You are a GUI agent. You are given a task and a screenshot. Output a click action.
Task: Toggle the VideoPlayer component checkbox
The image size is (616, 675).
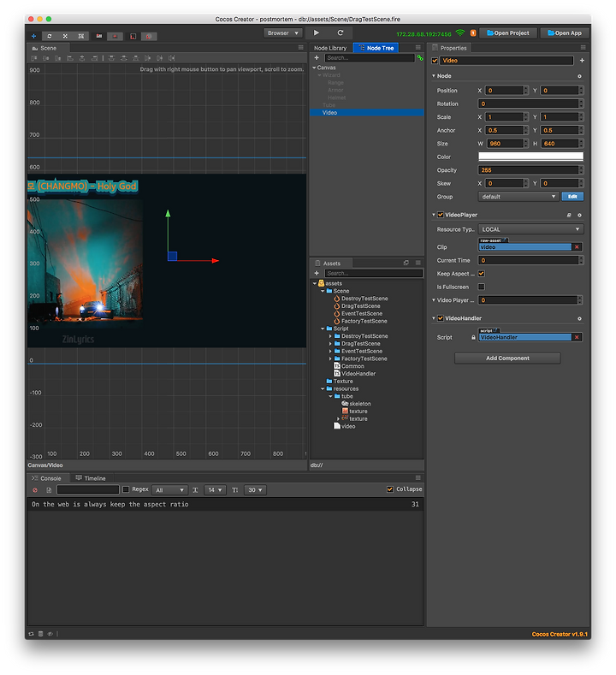click(441, 215)
